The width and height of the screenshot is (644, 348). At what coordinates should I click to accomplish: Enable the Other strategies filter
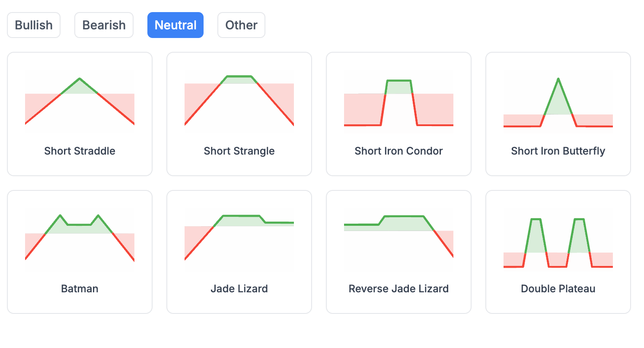click(x=241, y=25)
